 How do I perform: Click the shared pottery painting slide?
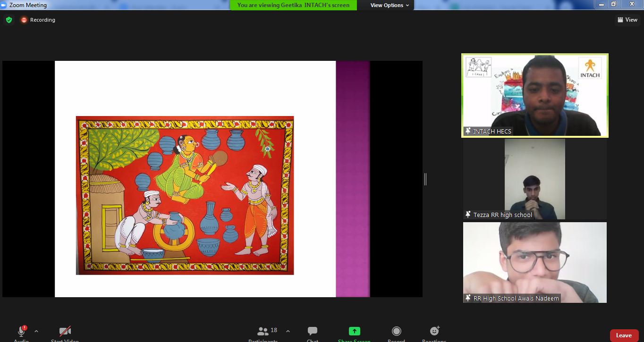tap(185, 195)
